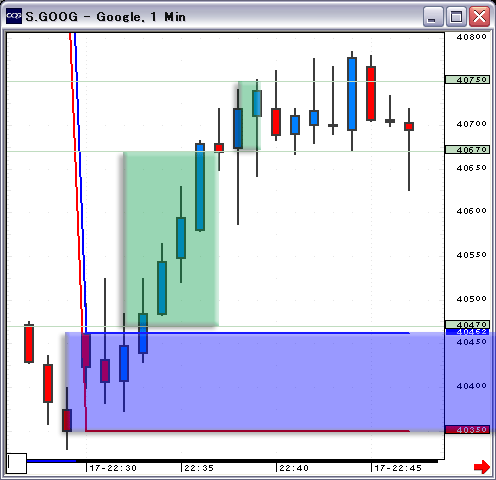Click the 22:35 time axis label
Image resolution: width=496 pixels, height=480 pixels.
(199, 468)
